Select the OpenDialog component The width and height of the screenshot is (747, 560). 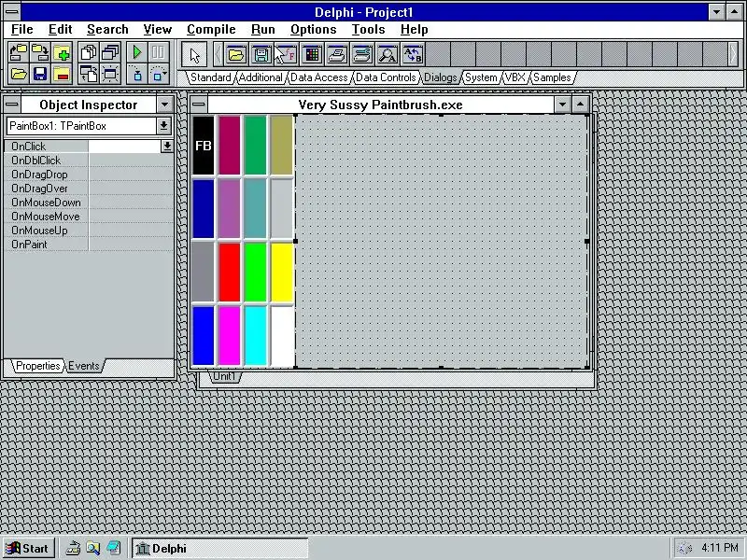[x=236, y=55]
